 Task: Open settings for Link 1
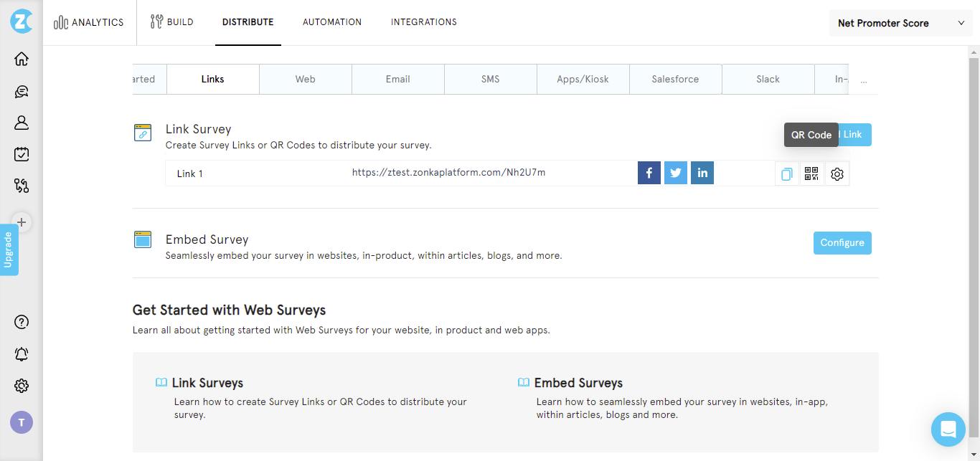pos(837,173)
